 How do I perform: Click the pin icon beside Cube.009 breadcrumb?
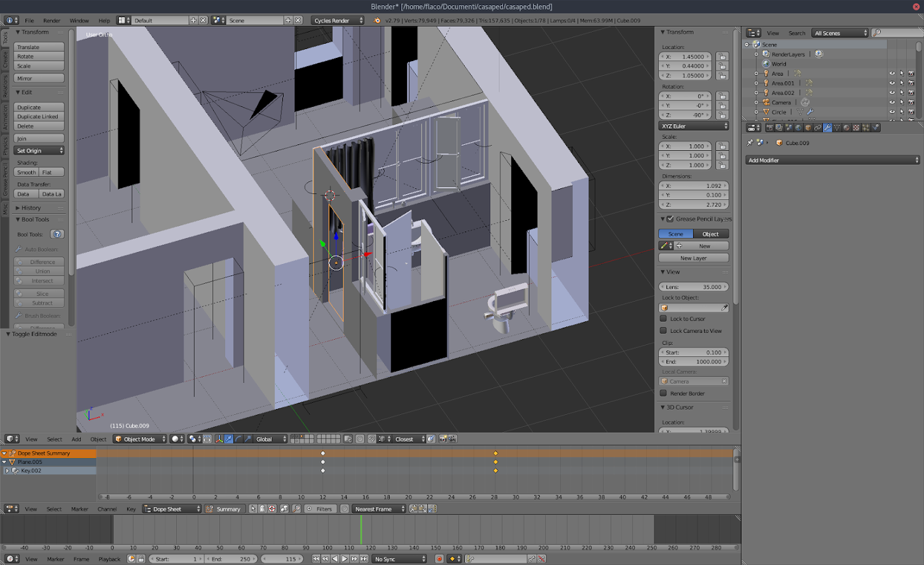point(750,143)
